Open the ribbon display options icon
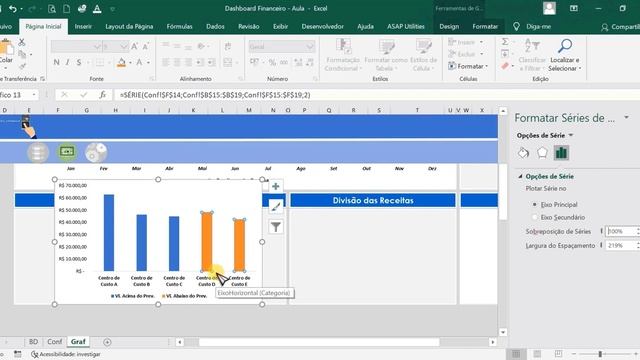 [573, 8]
